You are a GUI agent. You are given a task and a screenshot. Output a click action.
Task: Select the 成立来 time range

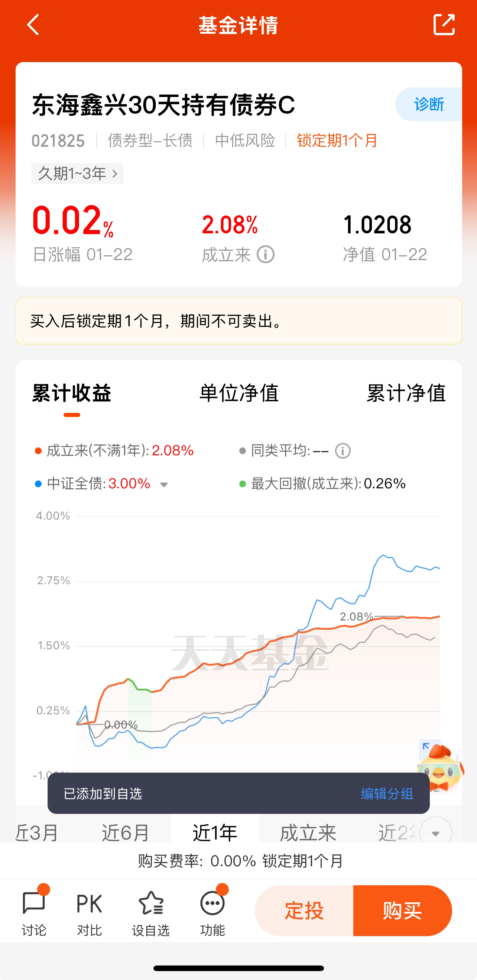pos(308,832)
